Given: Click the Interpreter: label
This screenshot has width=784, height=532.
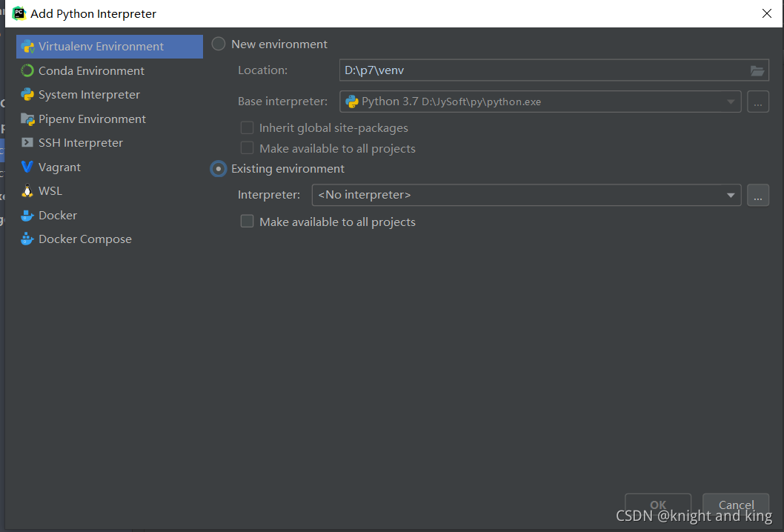Looking at the screenshot, I should click(x=269, y=195).
